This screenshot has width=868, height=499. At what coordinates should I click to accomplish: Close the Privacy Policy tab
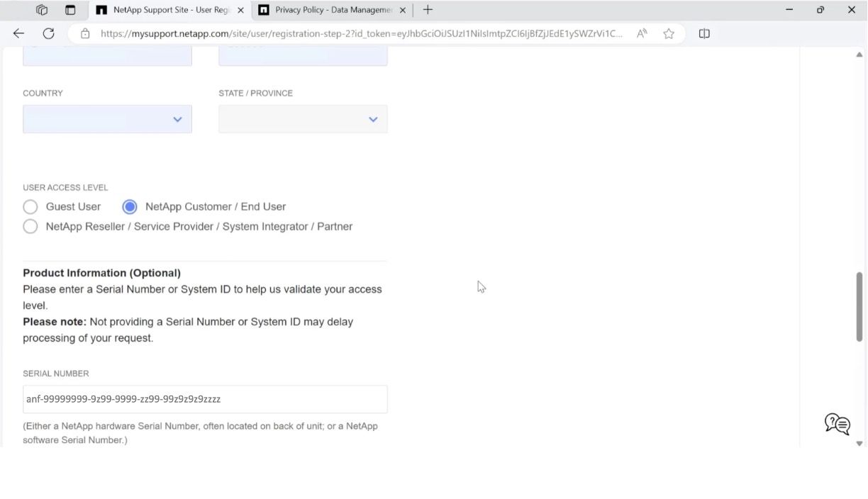[402, 9]
